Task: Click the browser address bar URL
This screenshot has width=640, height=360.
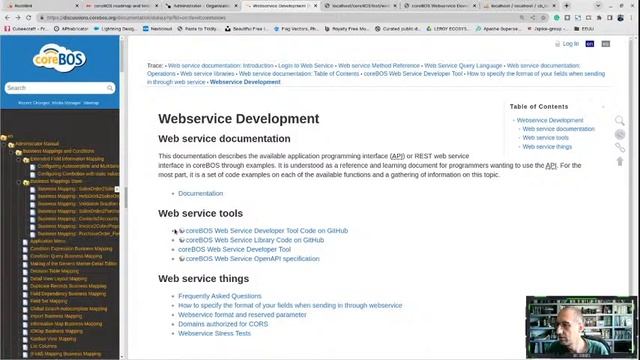Action: click(136, 18)
